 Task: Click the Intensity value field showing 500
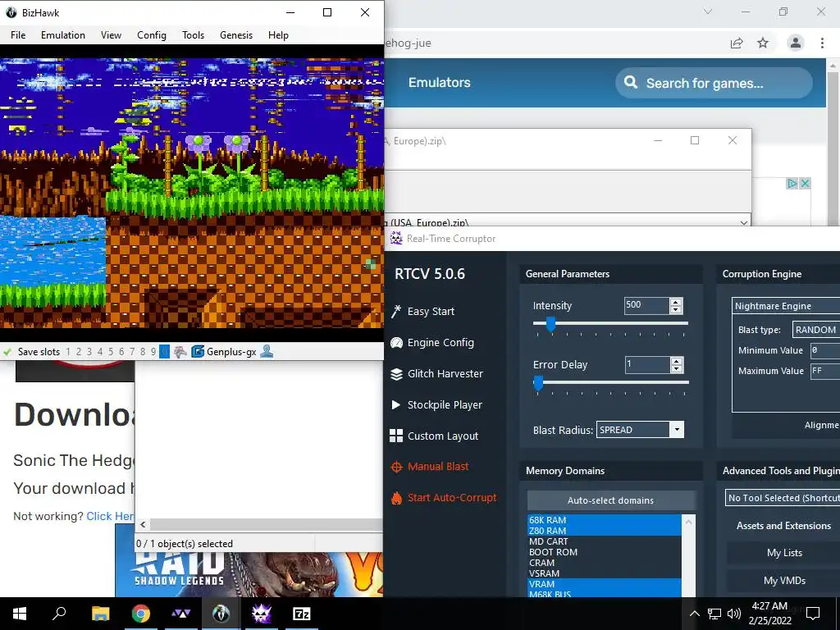click(646, 305)
